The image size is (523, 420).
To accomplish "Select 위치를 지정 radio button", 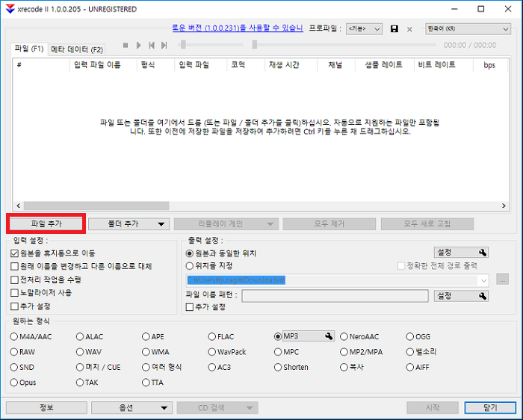I will coord(190,266).
